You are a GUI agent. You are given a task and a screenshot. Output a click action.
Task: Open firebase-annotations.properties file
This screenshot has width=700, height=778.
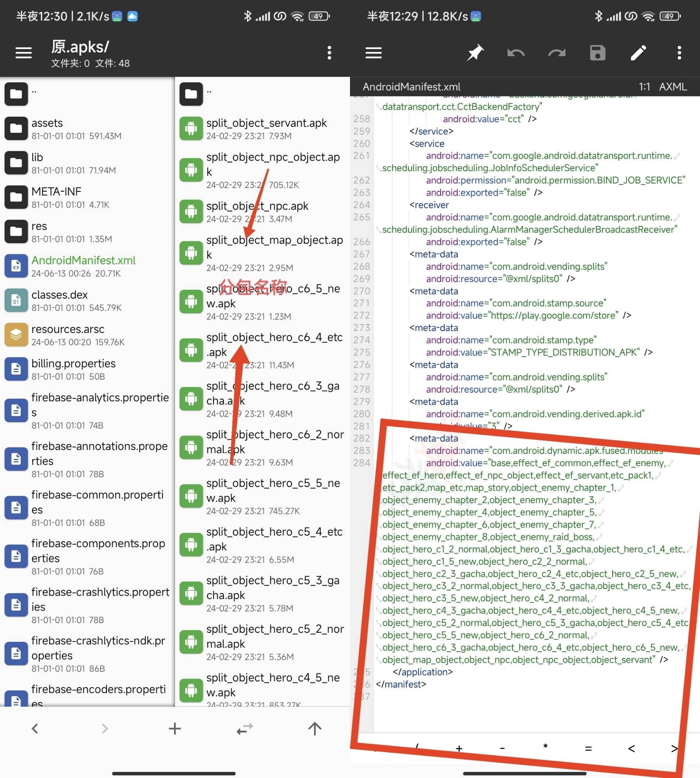(x=87, y=459)
